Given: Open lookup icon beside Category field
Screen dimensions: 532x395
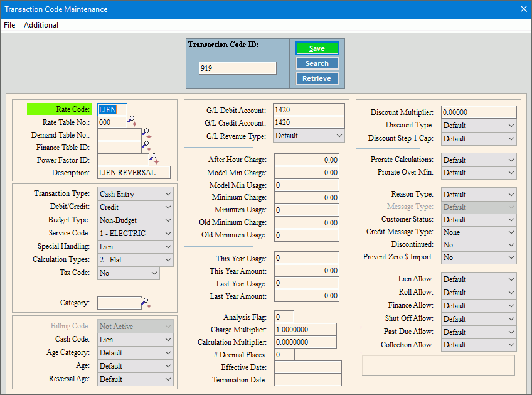Looking at the screenshot, I should coord(147,303).
